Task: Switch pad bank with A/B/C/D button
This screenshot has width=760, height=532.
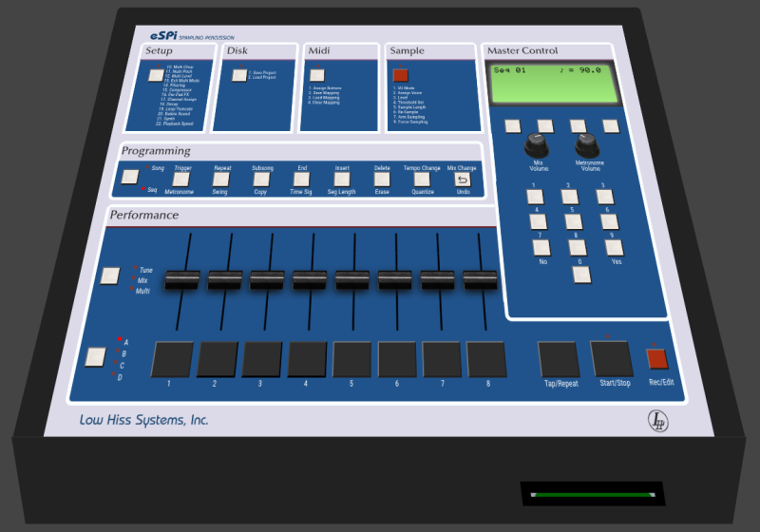Action: [95, 356]
